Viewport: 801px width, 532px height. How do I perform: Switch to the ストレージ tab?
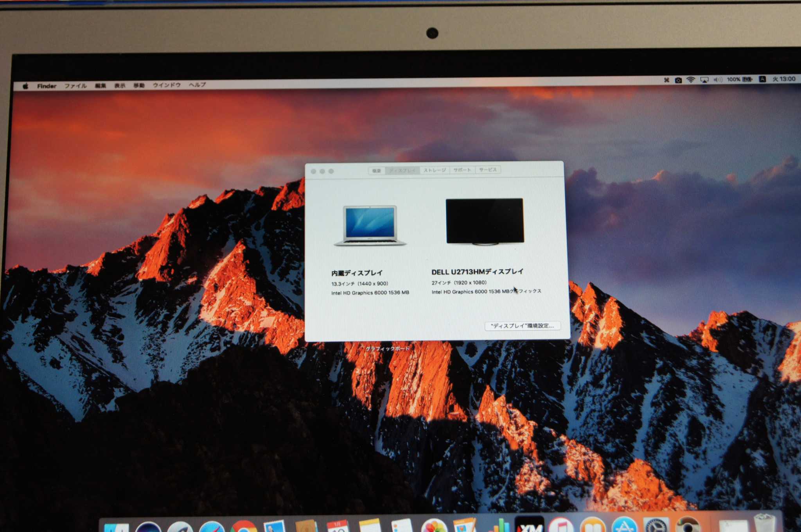435,170
